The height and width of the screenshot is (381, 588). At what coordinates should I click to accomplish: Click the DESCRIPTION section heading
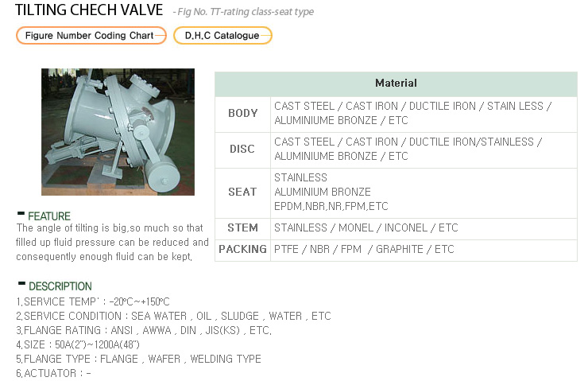[x=60, y=286]
